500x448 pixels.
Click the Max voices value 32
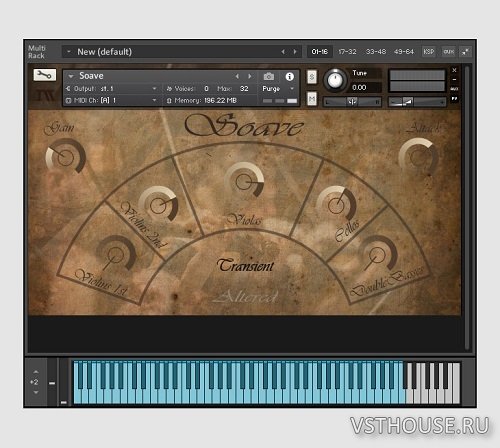point(244,89)
